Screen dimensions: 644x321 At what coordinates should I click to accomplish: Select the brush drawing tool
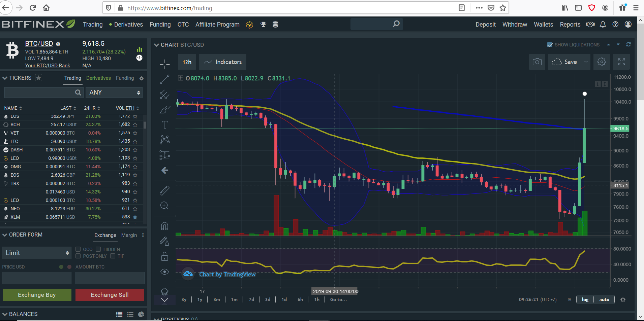pyautogui.click(x=164, y=110)
